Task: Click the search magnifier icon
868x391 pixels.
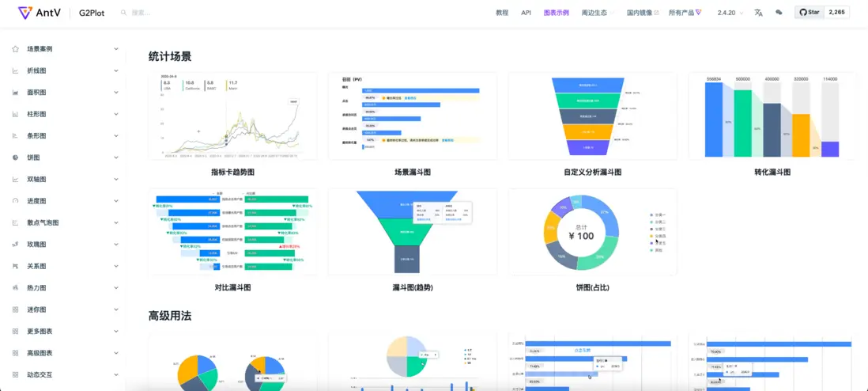Action: click(124, 13)
